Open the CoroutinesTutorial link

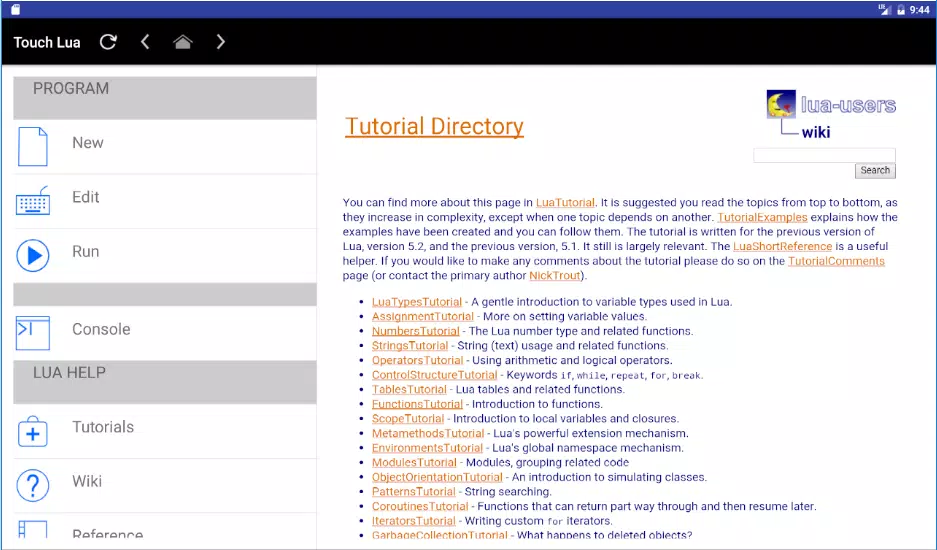(x=419, y=506)
